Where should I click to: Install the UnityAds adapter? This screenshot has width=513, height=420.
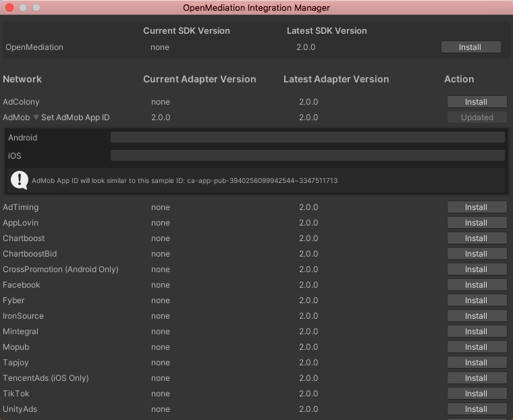pyautogui.click(x=477, y=409)
